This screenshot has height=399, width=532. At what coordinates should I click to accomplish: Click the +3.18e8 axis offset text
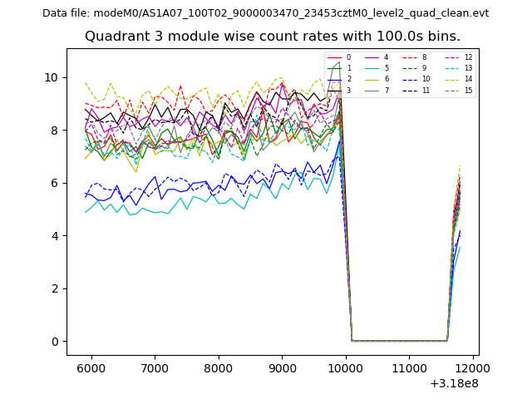(x=455, y=383)
